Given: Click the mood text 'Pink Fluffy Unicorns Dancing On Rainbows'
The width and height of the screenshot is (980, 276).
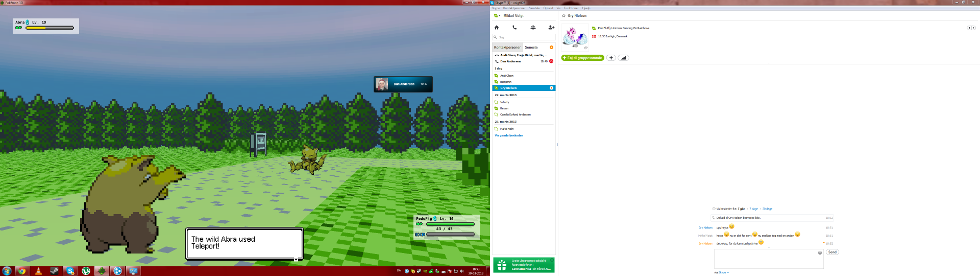Looking at the screenshot, I should 624,28.
